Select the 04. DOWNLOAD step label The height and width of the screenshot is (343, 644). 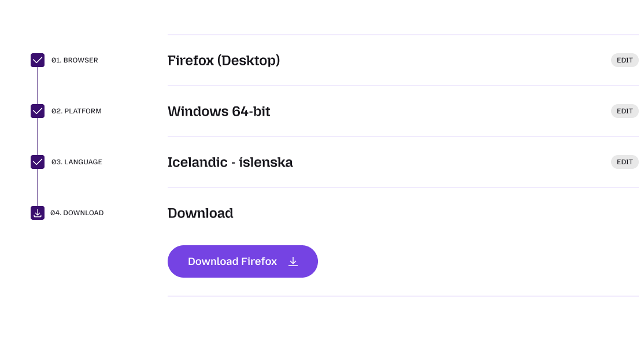point(77,213)
